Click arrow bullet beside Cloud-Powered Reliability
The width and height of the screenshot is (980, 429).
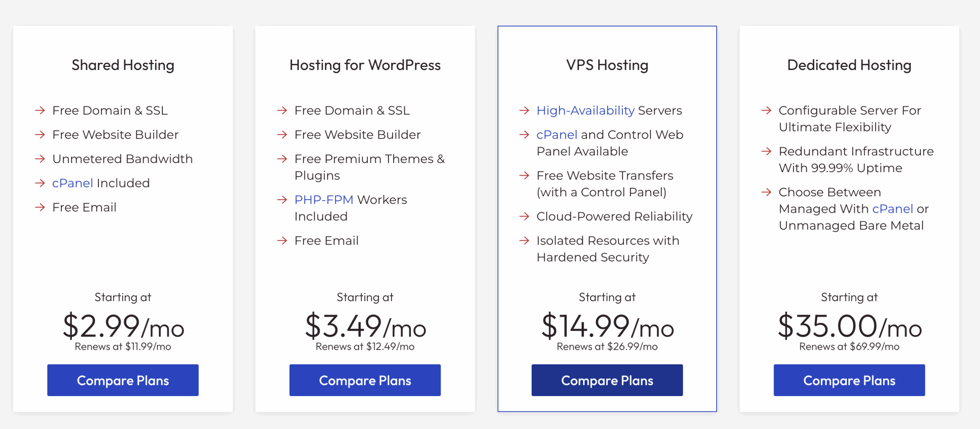click(524, 216)
